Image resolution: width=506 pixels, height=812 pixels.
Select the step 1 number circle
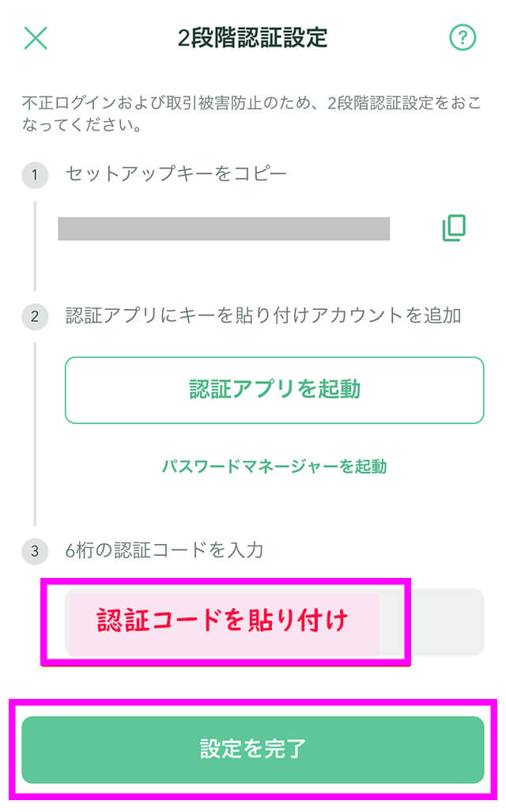pos(35,175)
